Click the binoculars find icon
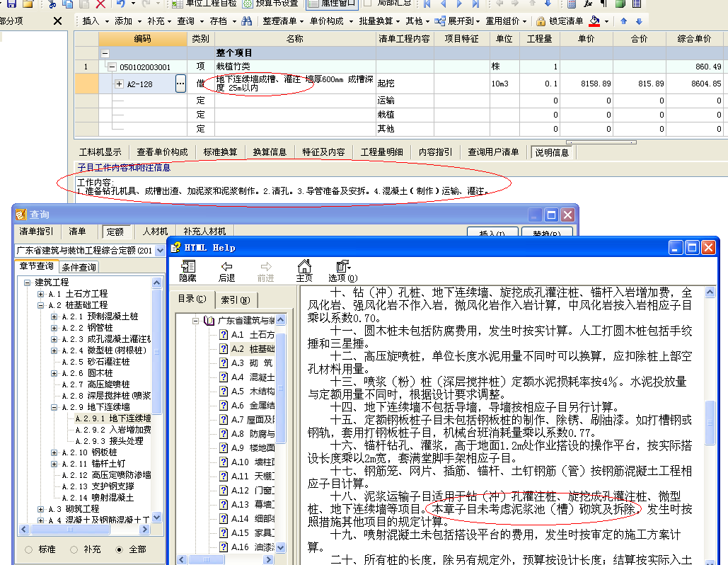This screenshot has width=728, height=565. [246, 21]
